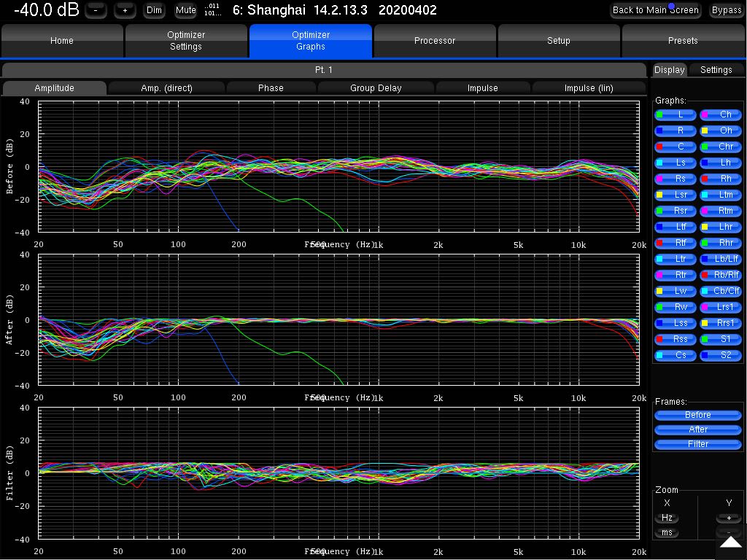Toggle the Lw channel graph

click(676, 291)
